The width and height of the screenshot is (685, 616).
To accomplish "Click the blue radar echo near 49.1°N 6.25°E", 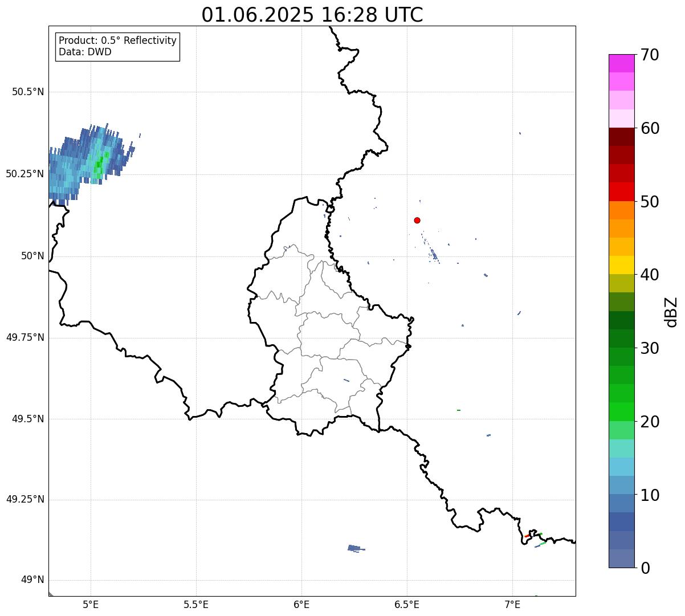I will pyautogui.click(x=356, y=548).
